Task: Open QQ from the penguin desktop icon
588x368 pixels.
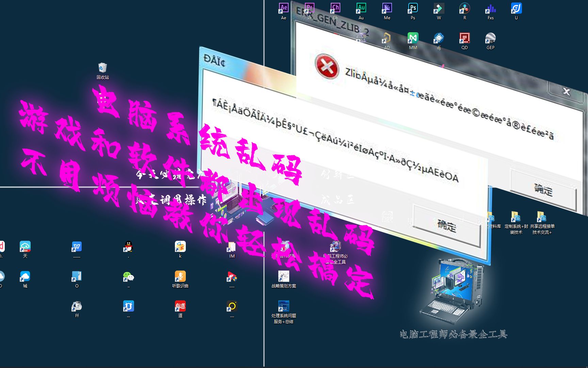Action: pyautogui.click(x=128, y=246)
